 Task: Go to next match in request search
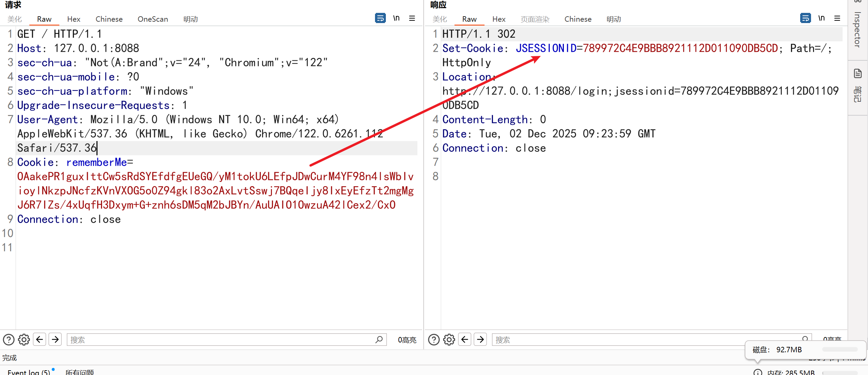coord(55,339)
